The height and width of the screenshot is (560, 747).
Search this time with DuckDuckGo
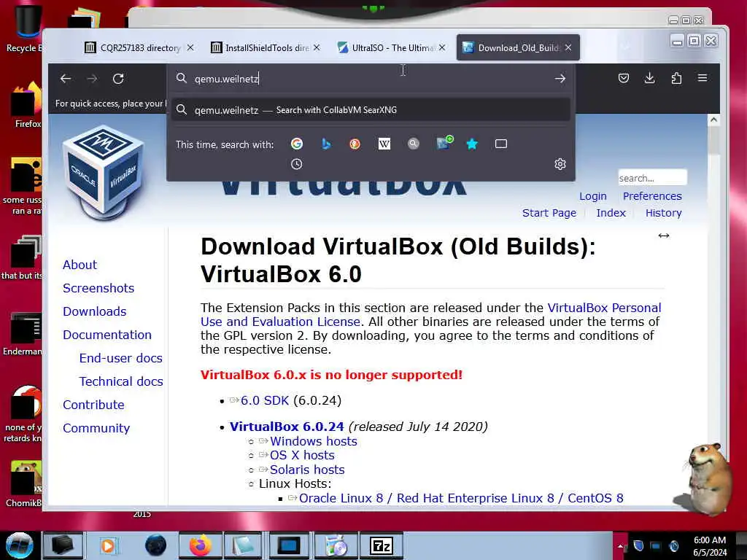(355, 144)
